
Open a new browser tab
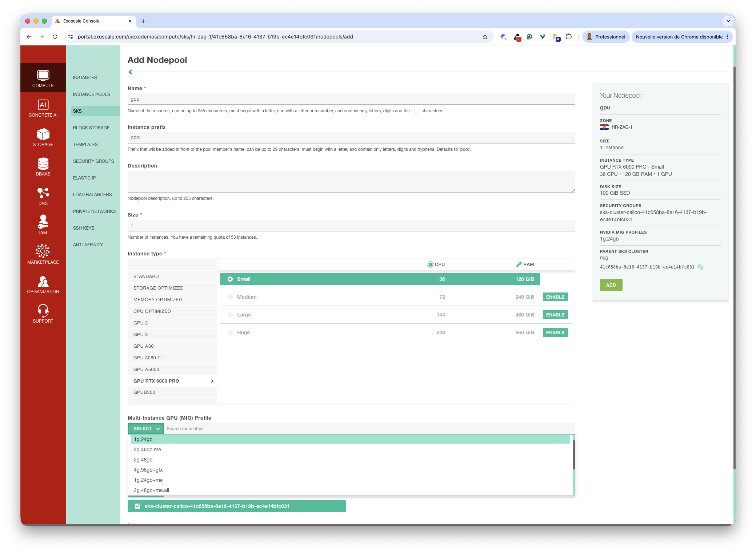(143, 21)
